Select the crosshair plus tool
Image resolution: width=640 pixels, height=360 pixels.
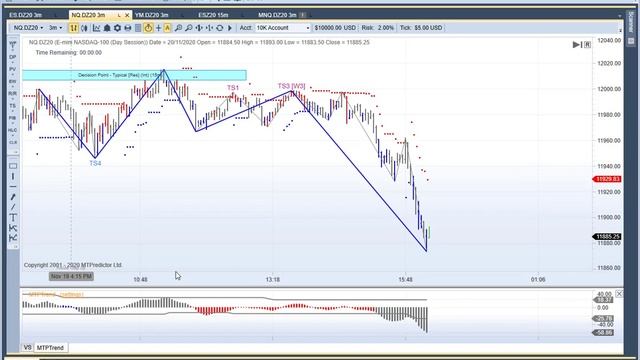click(x=158, y=28)
